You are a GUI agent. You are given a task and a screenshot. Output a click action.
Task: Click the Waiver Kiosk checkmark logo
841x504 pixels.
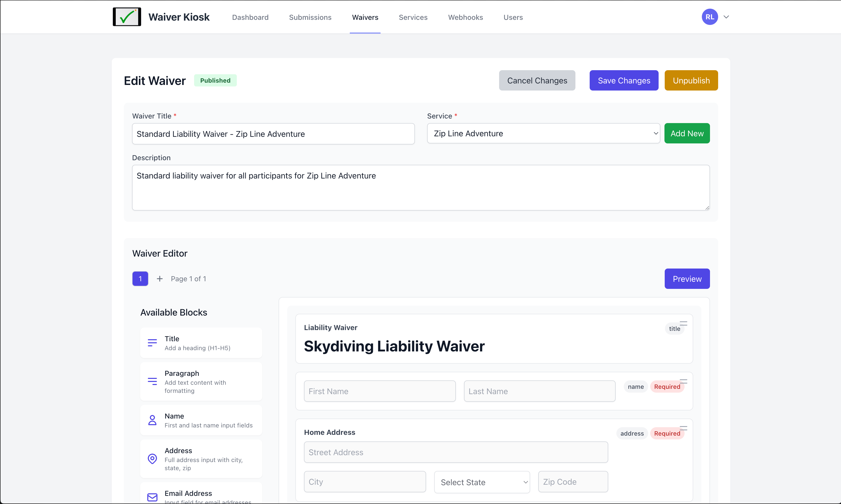pyautogui.click(x=127, y=17)
